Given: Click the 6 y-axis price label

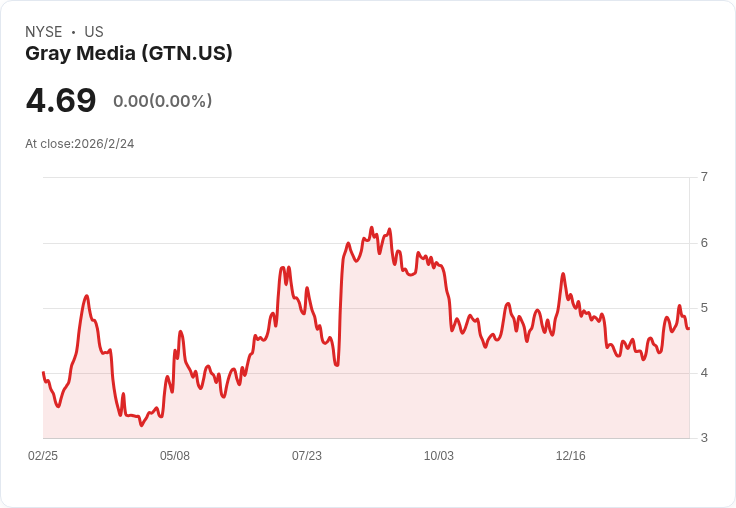Looking at the screenshot, I should tap(704, 243).
